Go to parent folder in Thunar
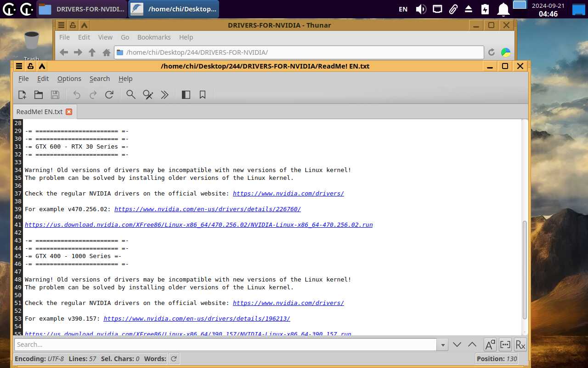Image resolution: width=588 pixels, height=368 pixels. [x=92, y=52]
